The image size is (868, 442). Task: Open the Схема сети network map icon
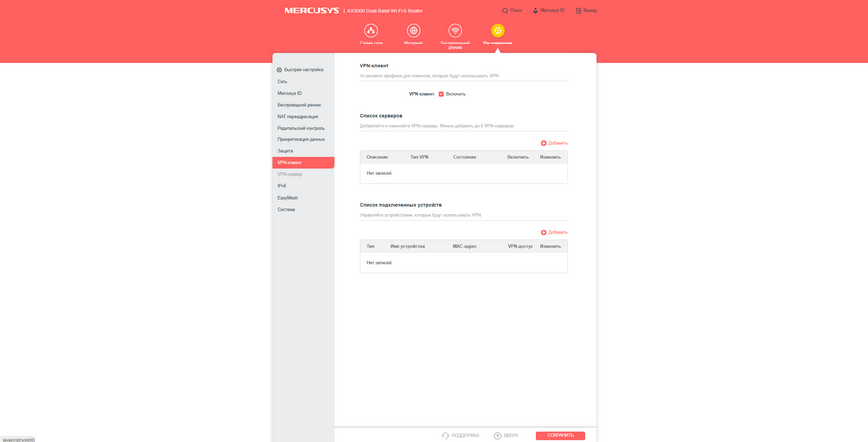tap(371, 31)
